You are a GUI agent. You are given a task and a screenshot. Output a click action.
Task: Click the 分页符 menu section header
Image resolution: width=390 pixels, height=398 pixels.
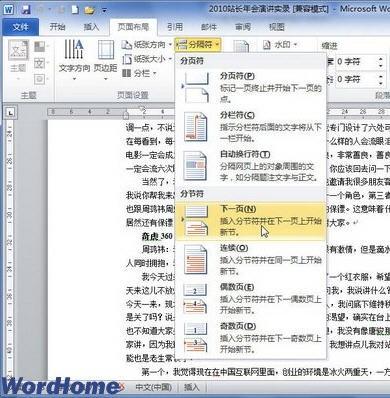tap(192, 61)
